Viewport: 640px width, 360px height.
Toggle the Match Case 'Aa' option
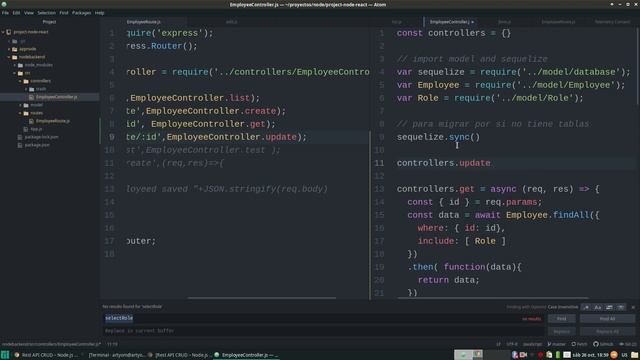point(598,307)
